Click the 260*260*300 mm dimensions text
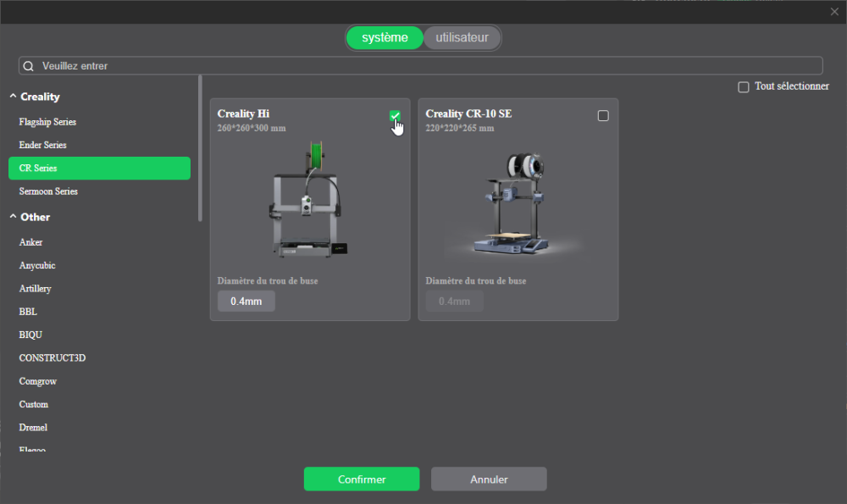847x504 pixels. tap(252, 128)
